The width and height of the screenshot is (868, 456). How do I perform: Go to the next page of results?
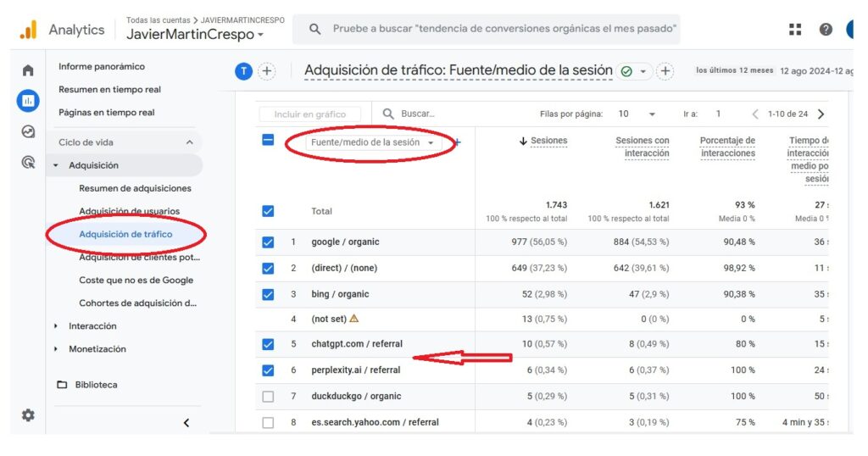(x=821, y=114)
